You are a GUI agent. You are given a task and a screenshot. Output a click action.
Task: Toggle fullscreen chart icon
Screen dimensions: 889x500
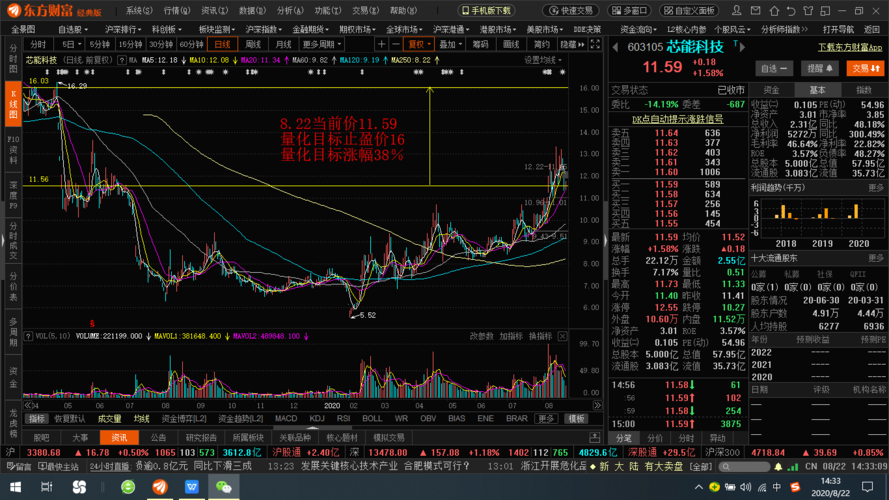(595, 44)
